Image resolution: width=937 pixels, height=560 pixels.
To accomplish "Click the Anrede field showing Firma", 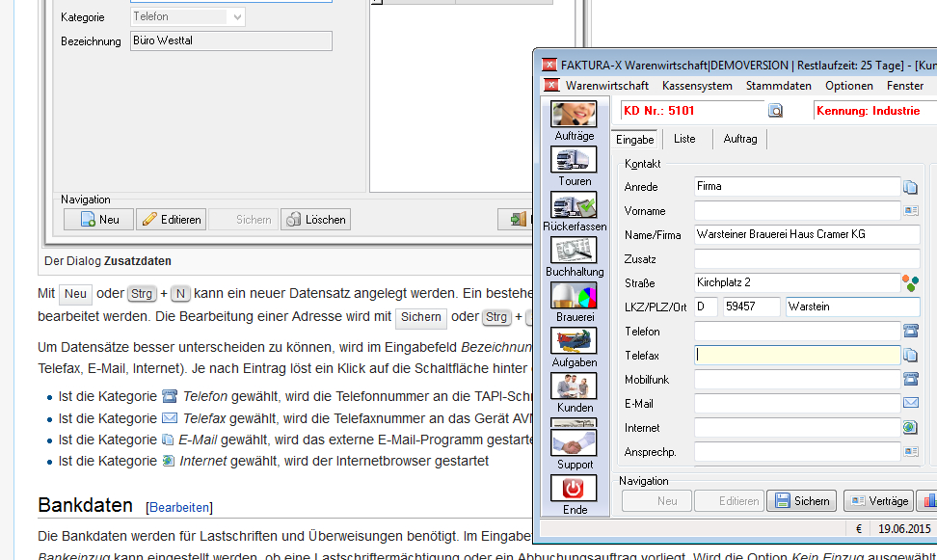I will [x=797, y=186].
